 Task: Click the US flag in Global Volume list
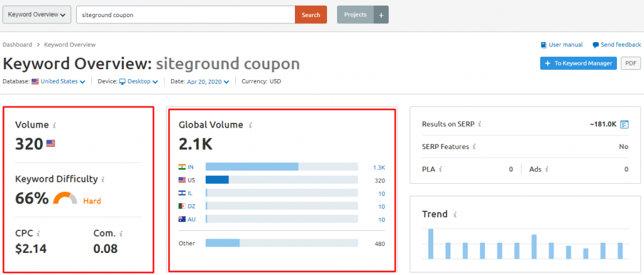pos(182,180)
